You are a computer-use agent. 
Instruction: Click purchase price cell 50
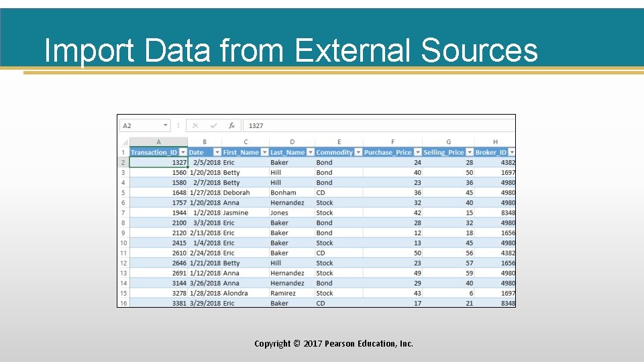392,253
